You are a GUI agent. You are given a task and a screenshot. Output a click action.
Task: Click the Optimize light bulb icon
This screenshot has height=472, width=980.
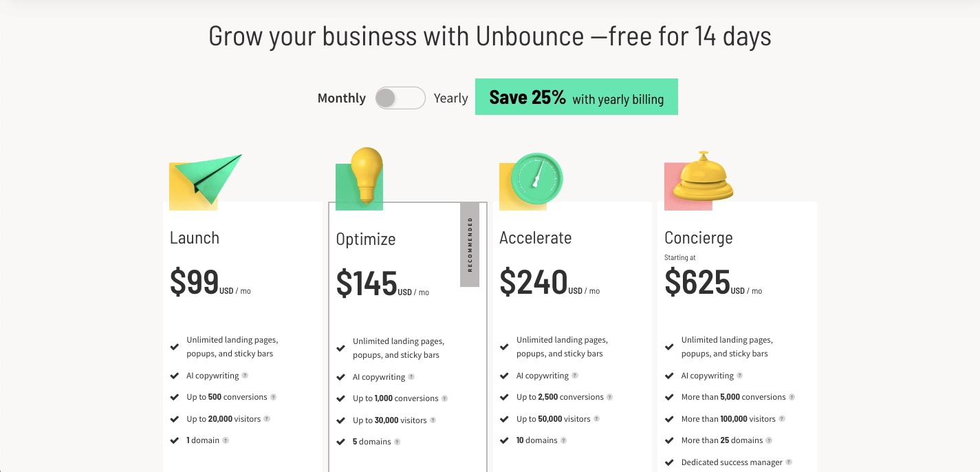[365, 173]
